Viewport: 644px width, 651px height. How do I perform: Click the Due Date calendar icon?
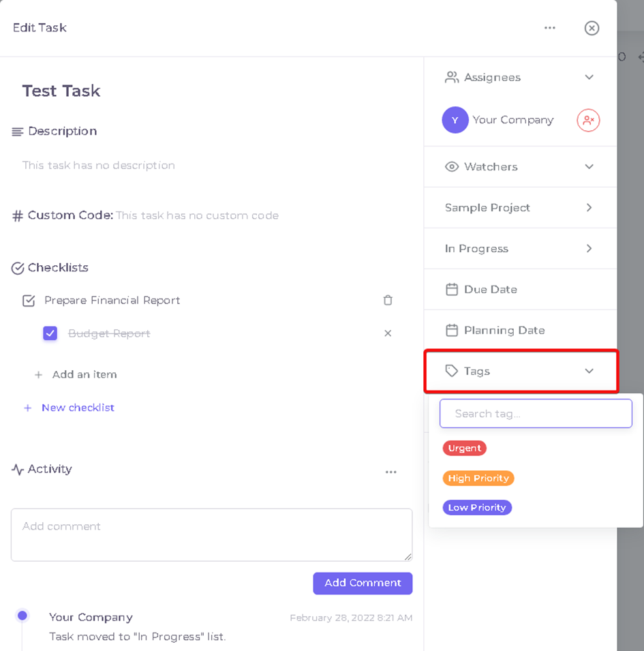[451, 290]
